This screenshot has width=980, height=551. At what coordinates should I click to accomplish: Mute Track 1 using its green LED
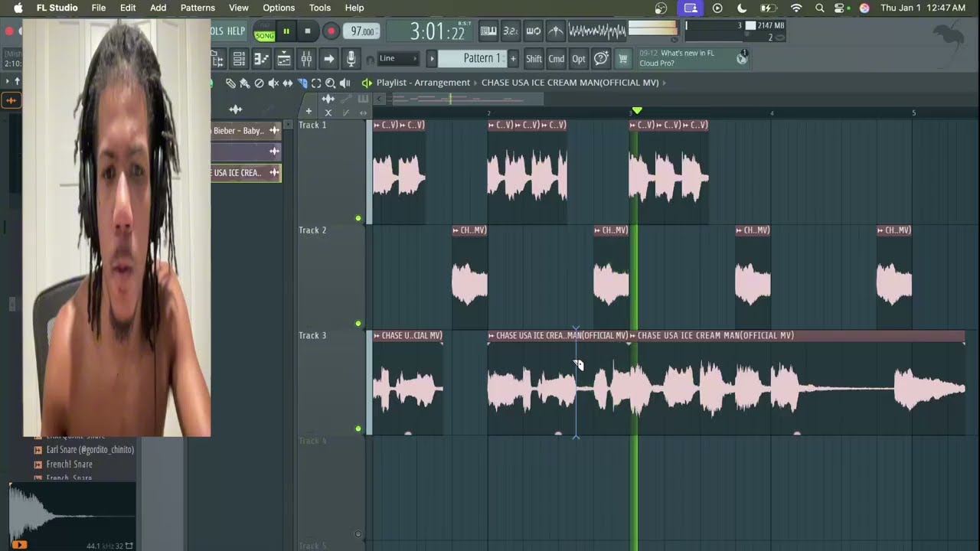coord(358,219)
